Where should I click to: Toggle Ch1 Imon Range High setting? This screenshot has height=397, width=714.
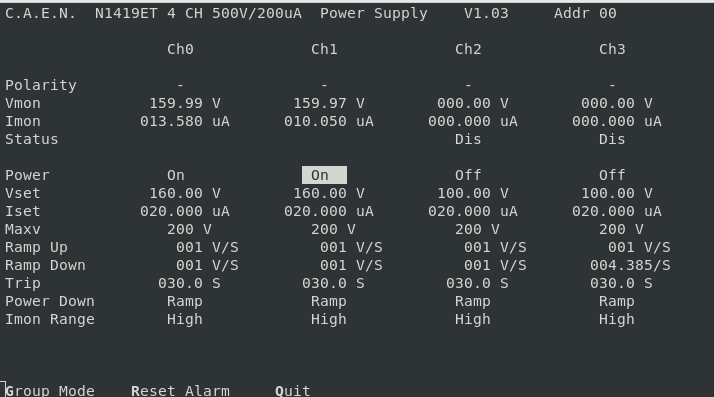(328, 320)
